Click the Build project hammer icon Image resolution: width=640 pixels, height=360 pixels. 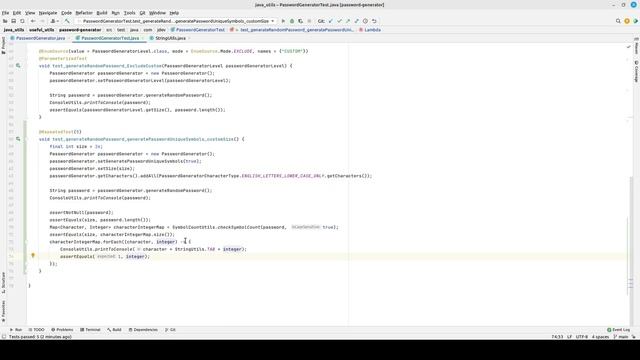click(x=67, y=21)
